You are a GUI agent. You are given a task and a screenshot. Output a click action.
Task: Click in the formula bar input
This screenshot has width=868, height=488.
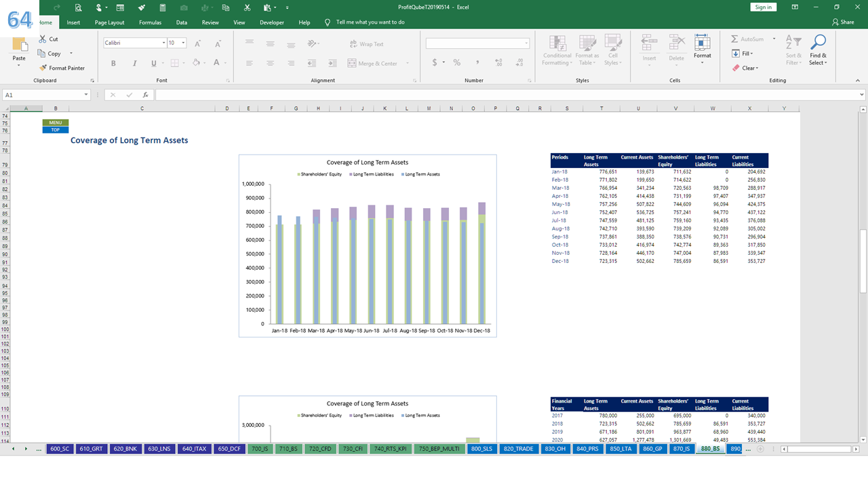point(507,95)
